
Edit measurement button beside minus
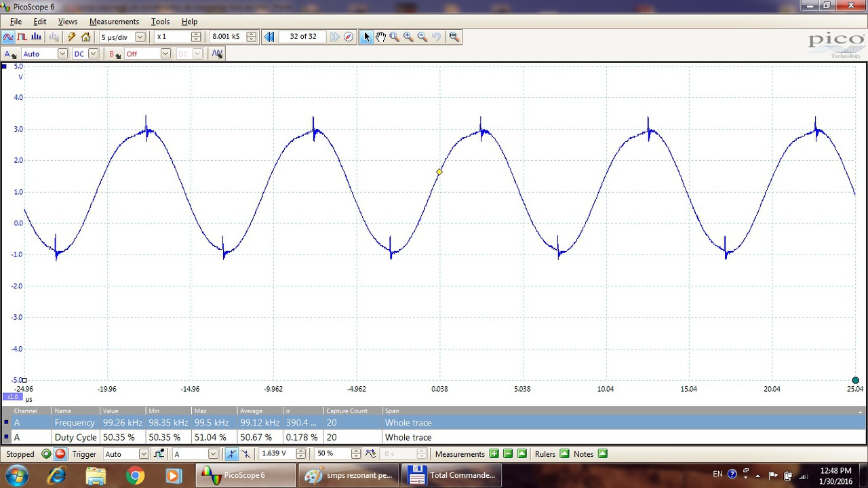coord(521,454)
